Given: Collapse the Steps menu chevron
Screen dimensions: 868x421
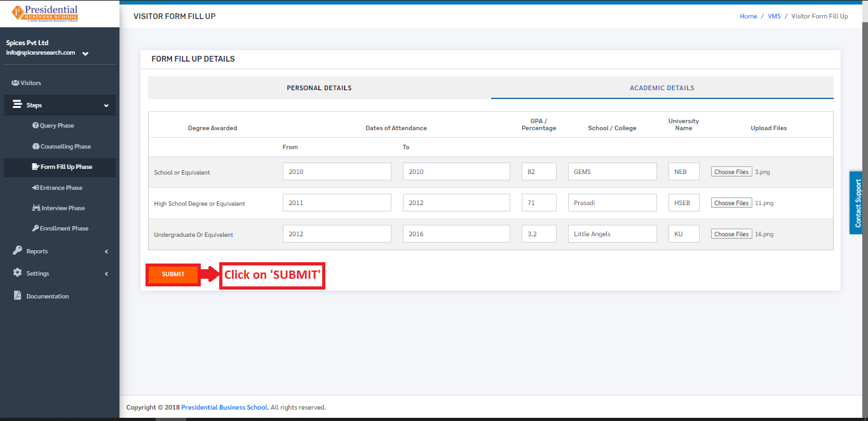Looking at the screenshot, I should [106, 105].
